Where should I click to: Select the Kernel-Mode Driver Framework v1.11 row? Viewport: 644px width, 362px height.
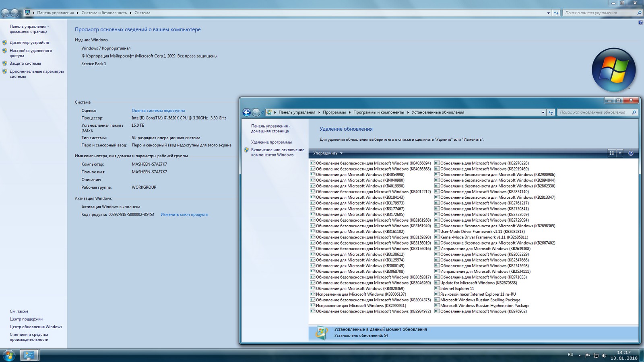pyautogui.click(x=481, y=237)
